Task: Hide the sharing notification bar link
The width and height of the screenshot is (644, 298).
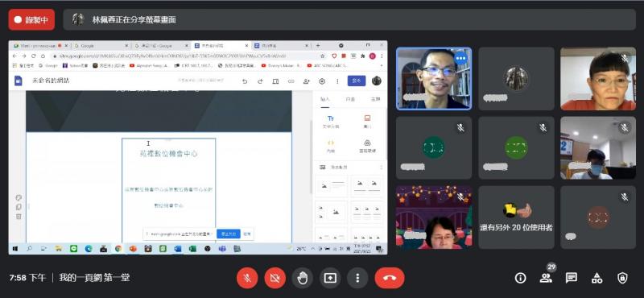Action: [247, 234]
